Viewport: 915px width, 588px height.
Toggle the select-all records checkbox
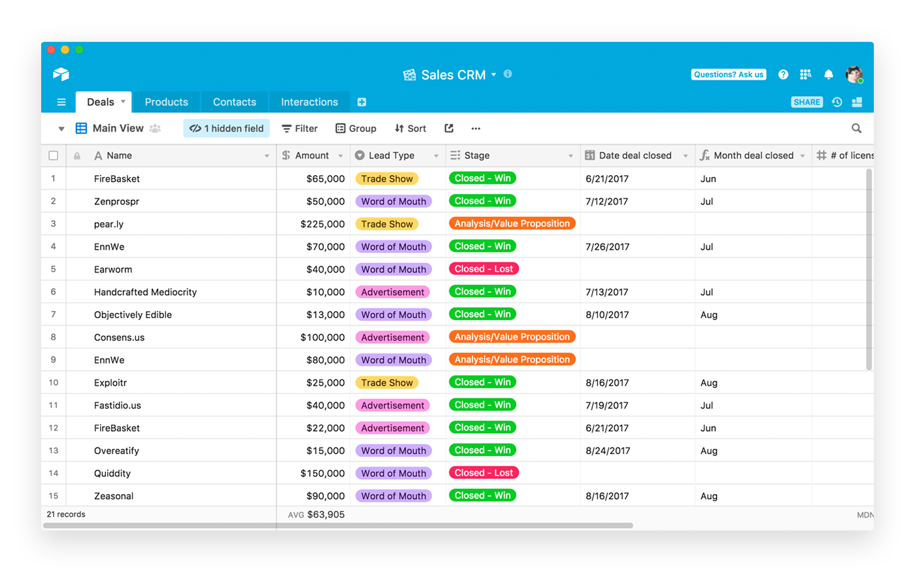pos(54,155)
